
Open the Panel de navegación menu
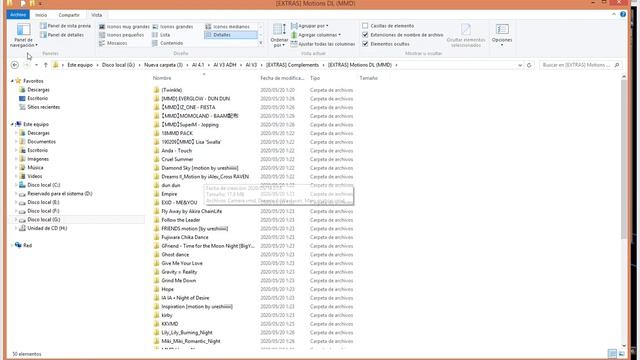click(x=23, y=35)
